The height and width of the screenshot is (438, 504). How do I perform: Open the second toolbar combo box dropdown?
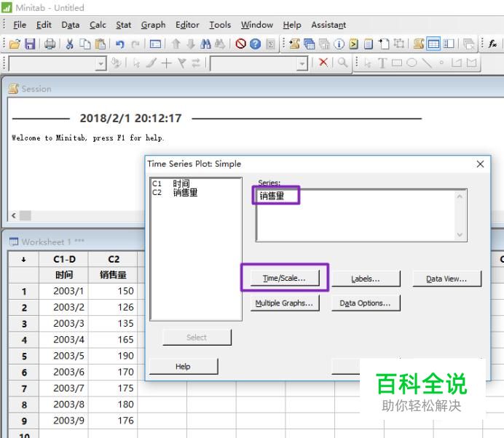pos(302,63)
